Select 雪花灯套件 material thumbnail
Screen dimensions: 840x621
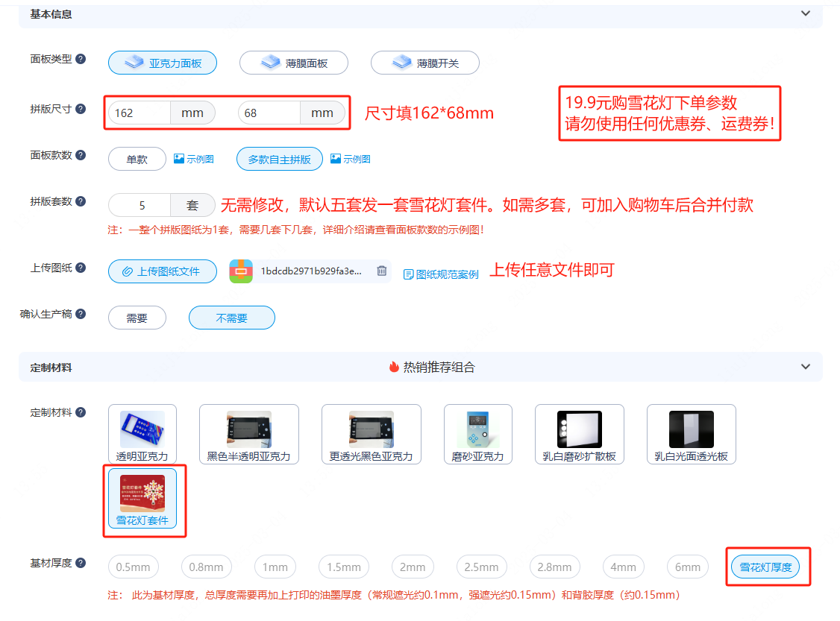(x=142, y=498)
